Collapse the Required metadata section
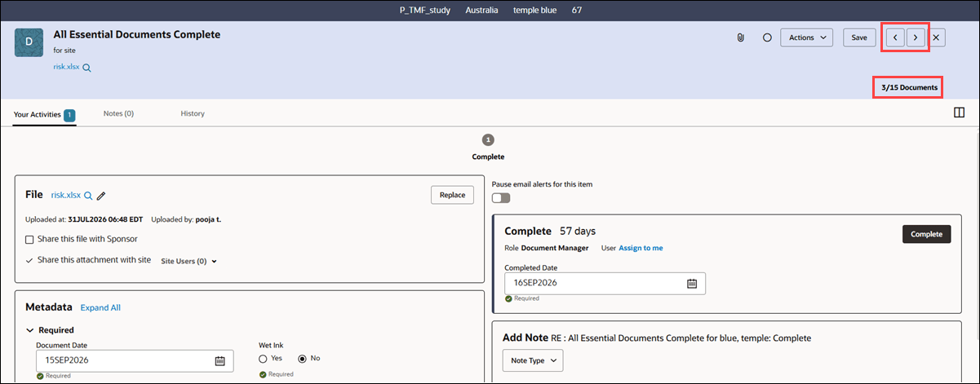 pyautogui.click(x=30, y=330)
